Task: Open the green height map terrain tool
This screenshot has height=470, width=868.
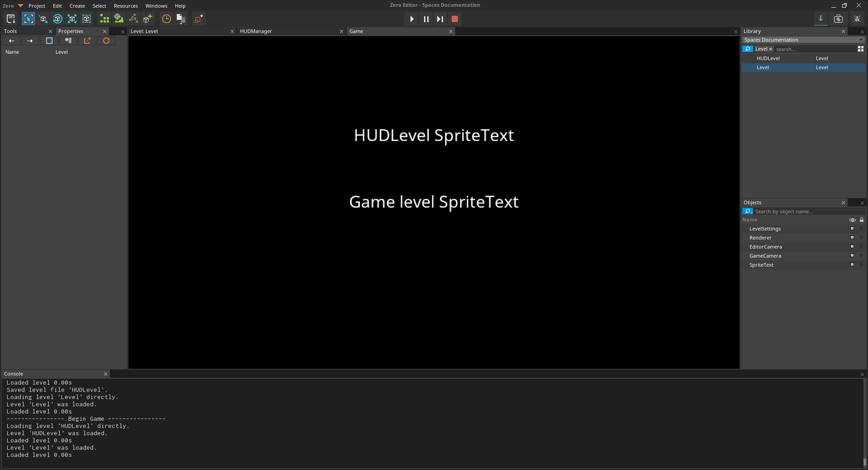Action: point(119,19)
